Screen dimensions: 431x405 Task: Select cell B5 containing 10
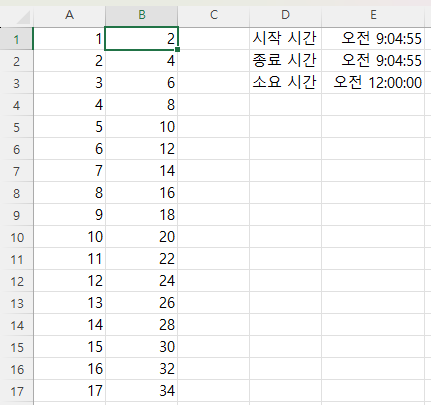pyautogui.click(x=142, y=127)
